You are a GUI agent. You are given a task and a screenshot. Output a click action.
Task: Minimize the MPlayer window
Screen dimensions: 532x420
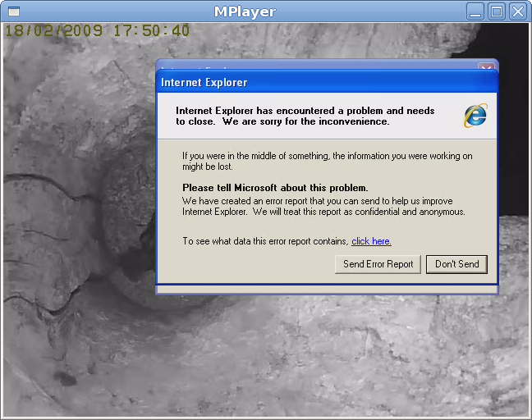point(475,11)
